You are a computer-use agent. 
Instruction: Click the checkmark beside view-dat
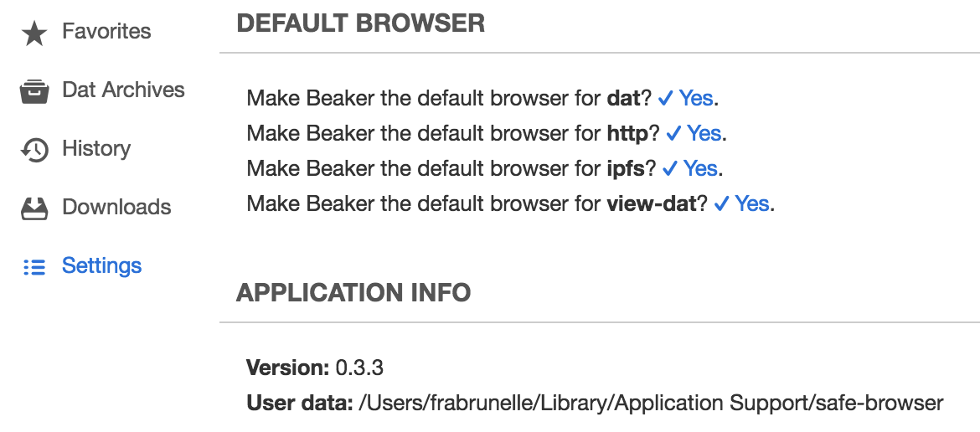click(x=722, y=203)
